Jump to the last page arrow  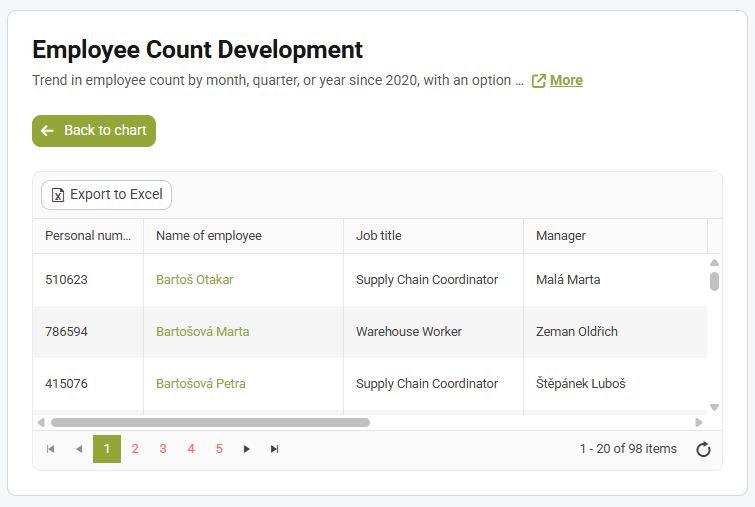point(275,449)
